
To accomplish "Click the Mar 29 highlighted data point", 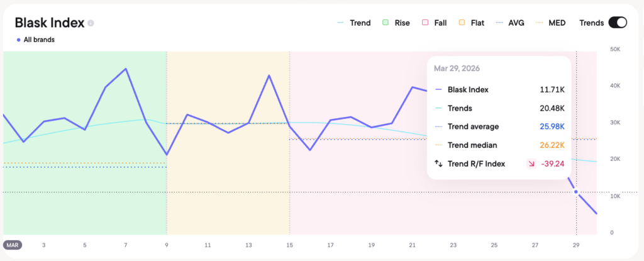I will (x=577, y=192).
